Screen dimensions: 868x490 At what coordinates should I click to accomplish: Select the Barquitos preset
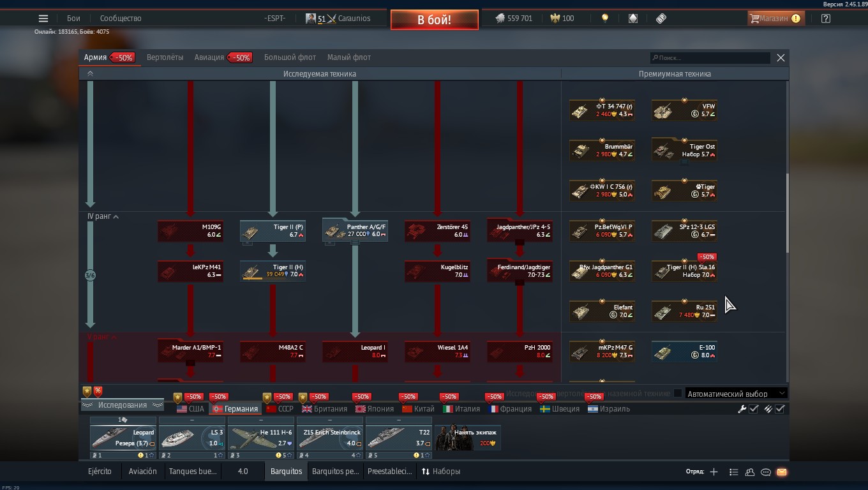tap(286, 471)
